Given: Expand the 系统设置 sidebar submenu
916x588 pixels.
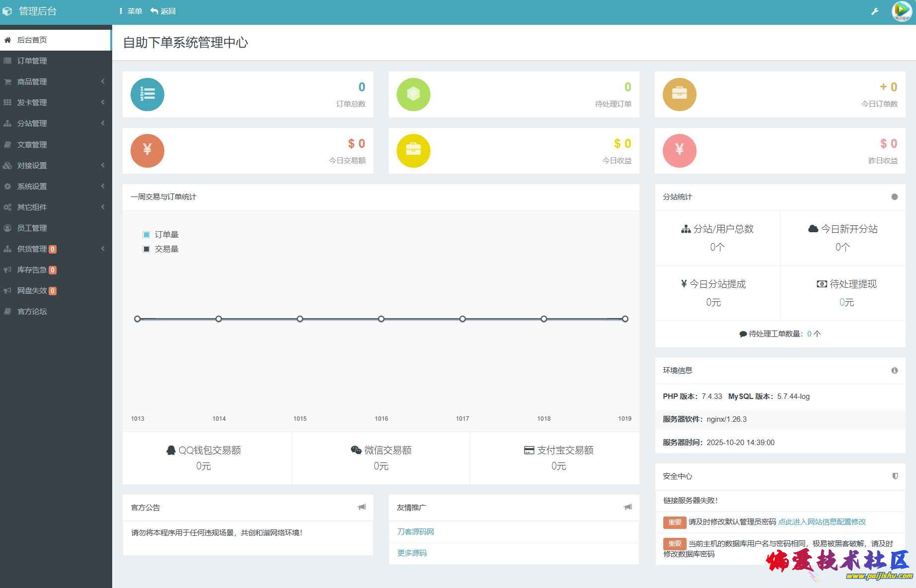Looking at the screenshot, I should click(x=32, y=187).
